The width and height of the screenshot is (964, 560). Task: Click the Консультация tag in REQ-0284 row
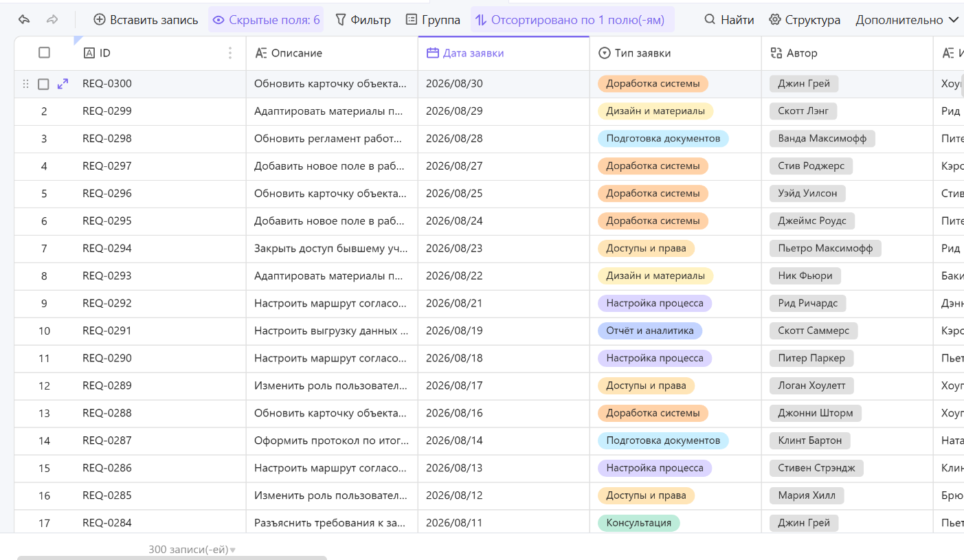639,523
